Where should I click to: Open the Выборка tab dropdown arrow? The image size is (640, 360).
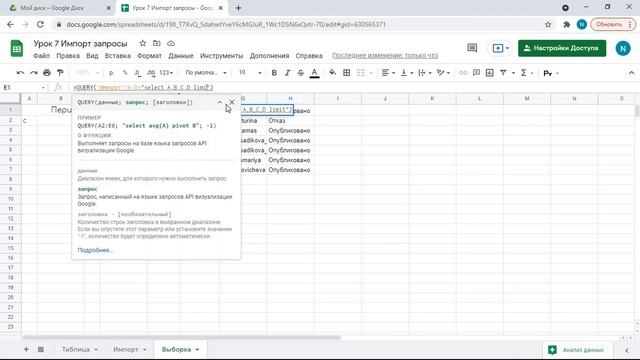tap(197, 350)
